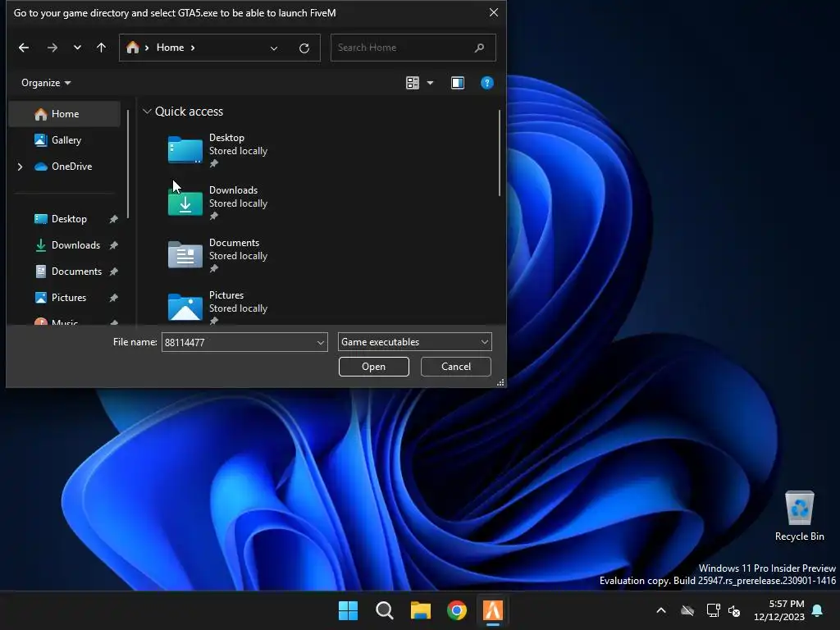840x630 pixels.
Task: Open Pictures in the sidebar pinned list
Action: click(x=69, y=297)
